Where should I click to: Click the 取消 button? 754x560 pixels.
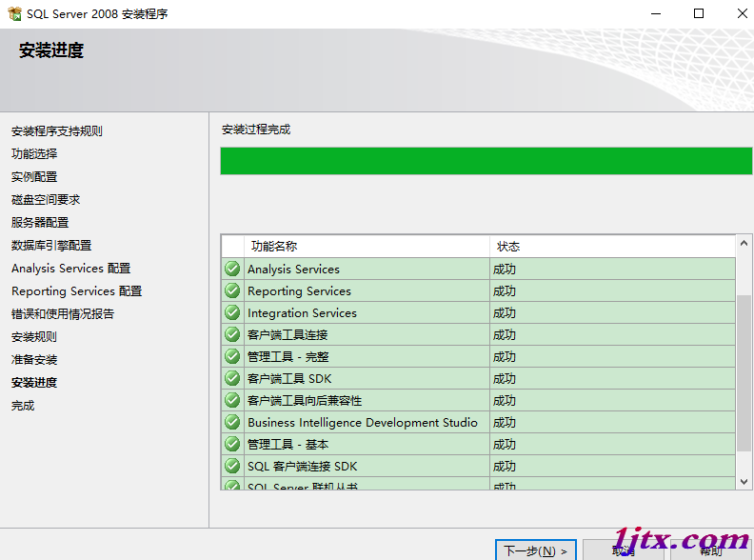point(624,550)
